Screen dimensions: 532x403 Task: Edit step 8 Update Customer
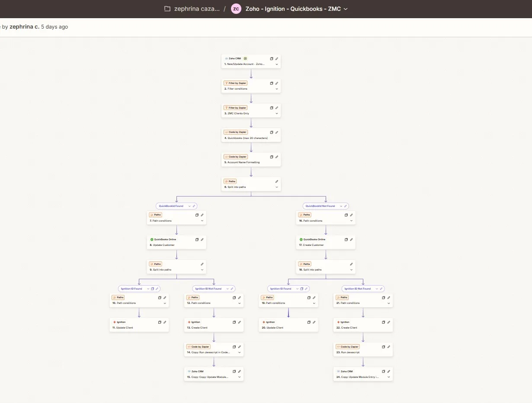coord(202,239)
